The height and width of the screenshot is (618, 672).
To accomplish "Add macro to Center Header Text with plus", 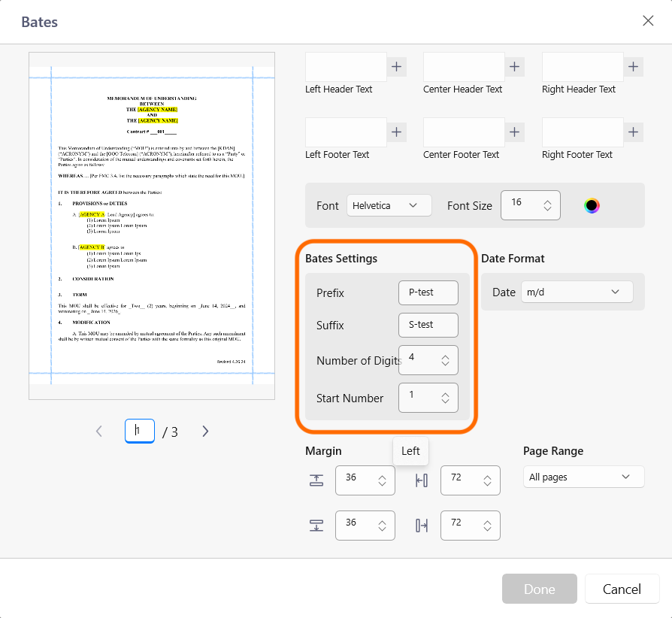I will pyautogui.click(x=514, y=66).
